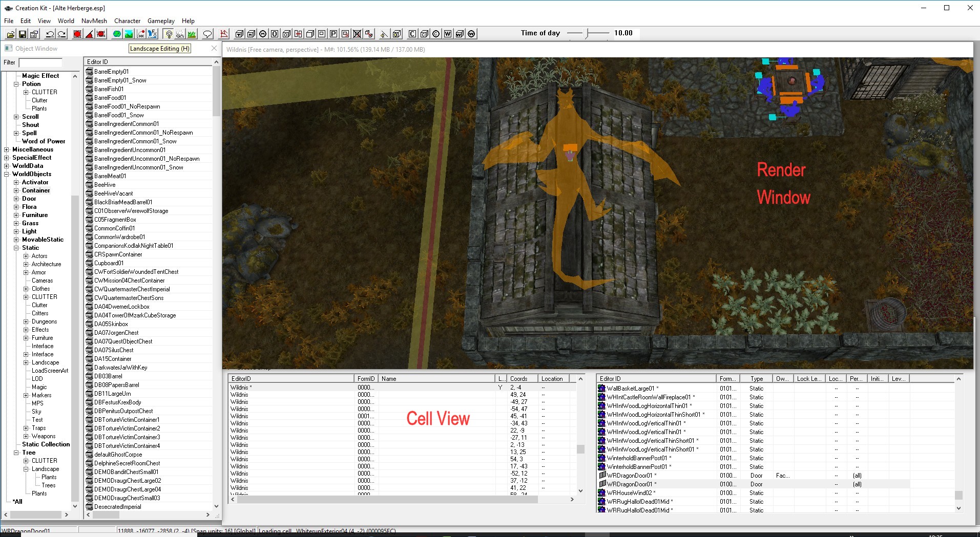The height and width of the screenshot is (537, 980).
Task: Click the speech bubble dialogue icon
Action: pyautogui.click(x=207, y=34)
